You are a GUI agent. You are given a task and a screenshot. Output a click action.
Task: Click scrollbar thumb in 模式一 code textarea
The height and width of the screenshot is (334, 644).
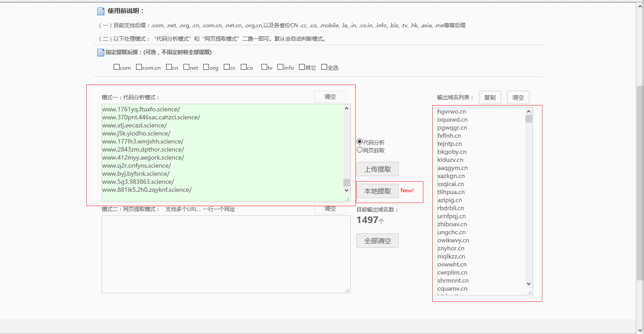346,182
